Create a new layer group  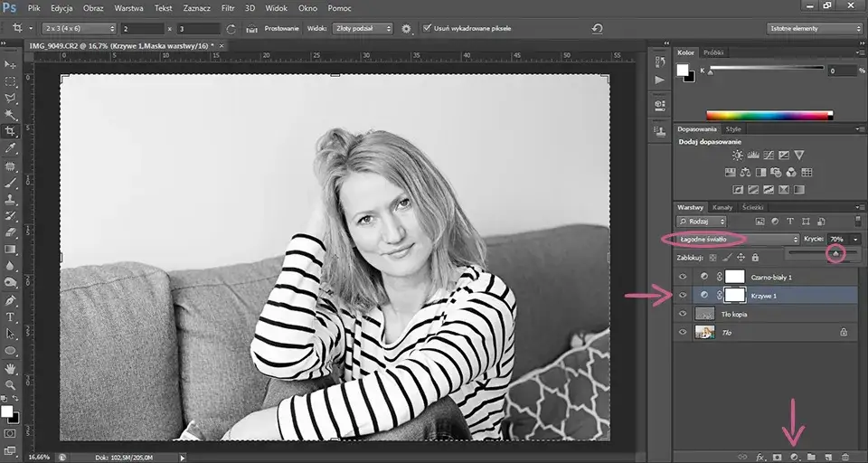pyautogui.click(x=811, y=457)
